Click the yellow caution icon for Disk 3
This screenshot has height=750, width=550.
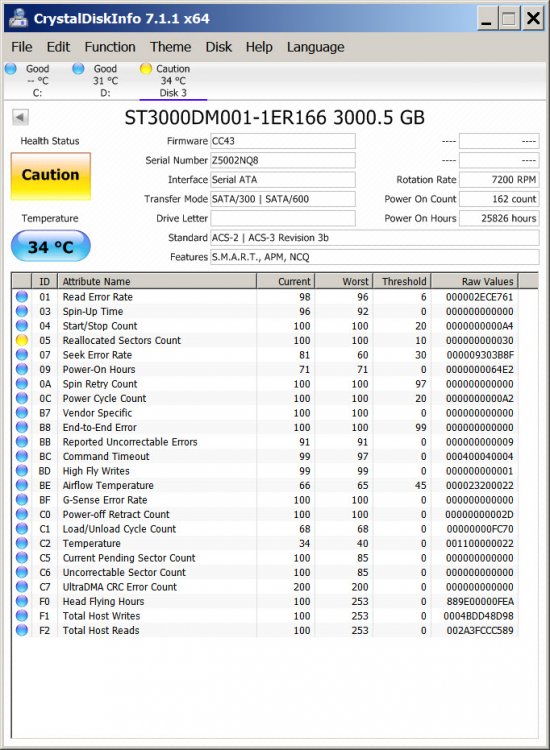(146, 69)
